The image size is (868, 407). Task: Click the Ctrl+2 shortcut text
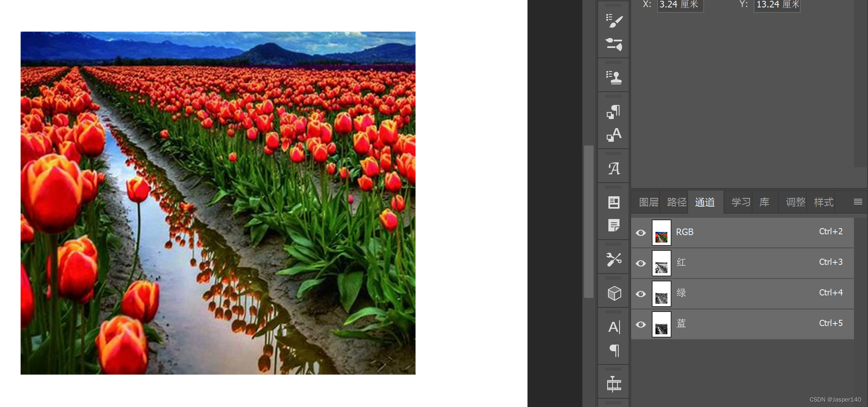coord(831,231)
